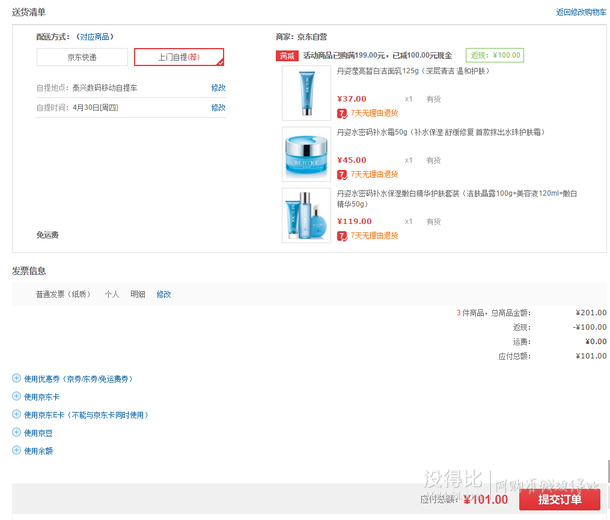Image resolution: width=610 pixels, height=520 pixels.
Task: Click the red 满减 promotion tag
Action: pos(287,56)
